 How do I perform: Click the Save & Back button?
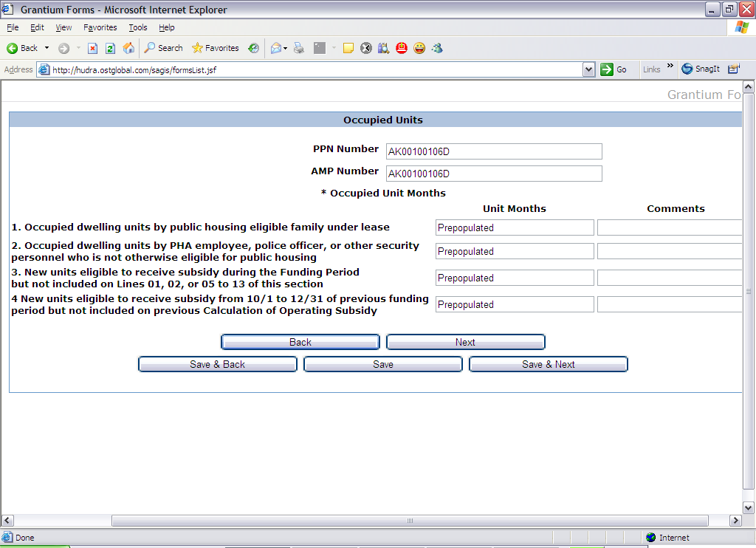(x=218, y=364)
